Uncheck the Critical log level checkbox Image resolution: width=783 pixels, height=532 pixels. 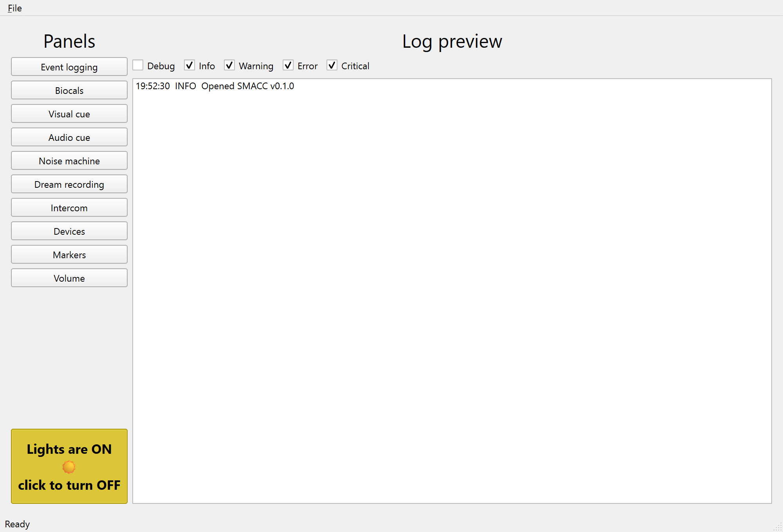pyautogui.click(x=332, y=65)
